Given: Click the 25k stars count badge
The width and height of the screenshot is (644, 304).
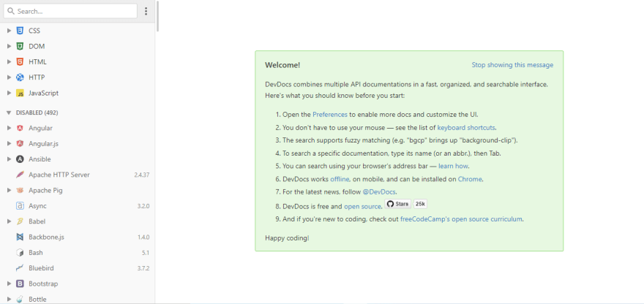Looking at the screenshot, I should (420, 204).
